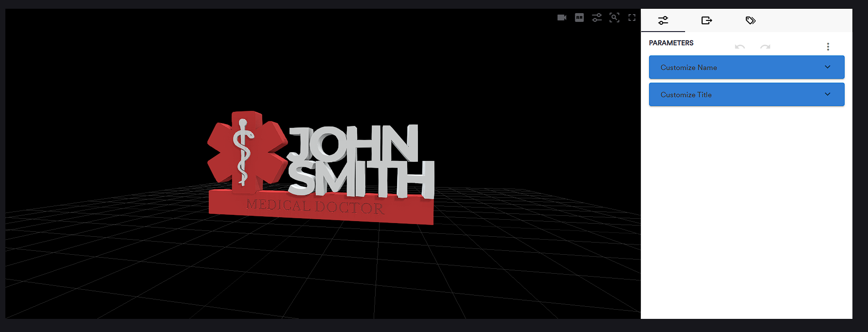This screenshot has height=332, width=868.
Task: Switch to the Export tab
Action: click(x=706, y=20)
